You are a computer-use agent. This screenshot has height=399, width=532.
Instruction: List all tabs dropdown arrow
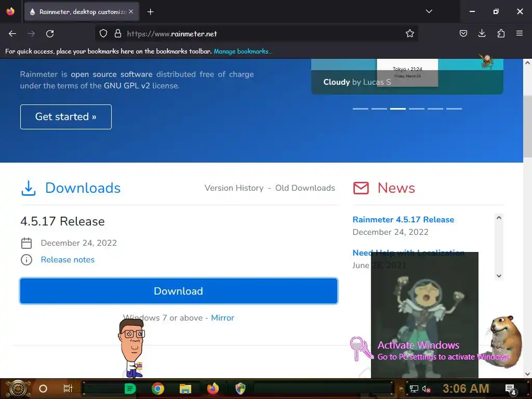[429, 11]
